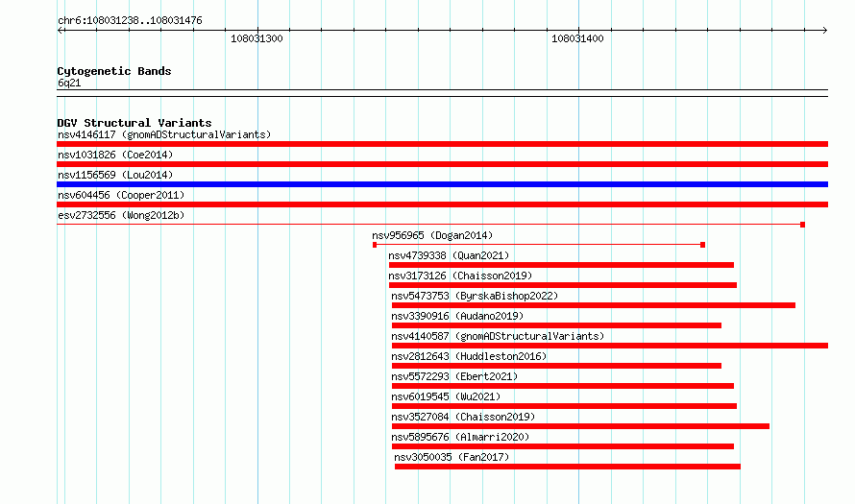
Task: Select the red bar for nsv604456
Action: (x=442, y=204)
